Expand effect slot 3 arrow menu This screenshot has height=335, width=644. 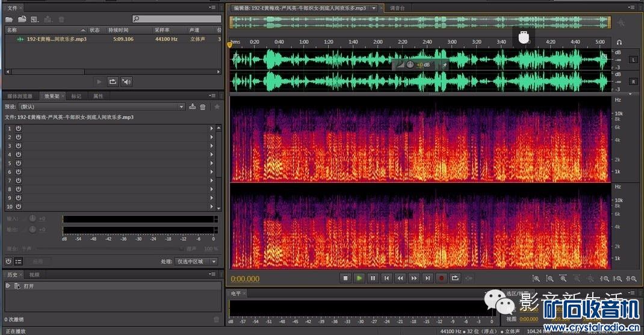pyautogui.click(x=211, y=146)
